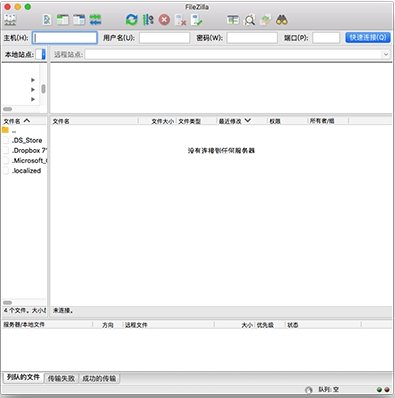
Task: Toggle the remote directory tree icon
Action: [x=79, y=20]
